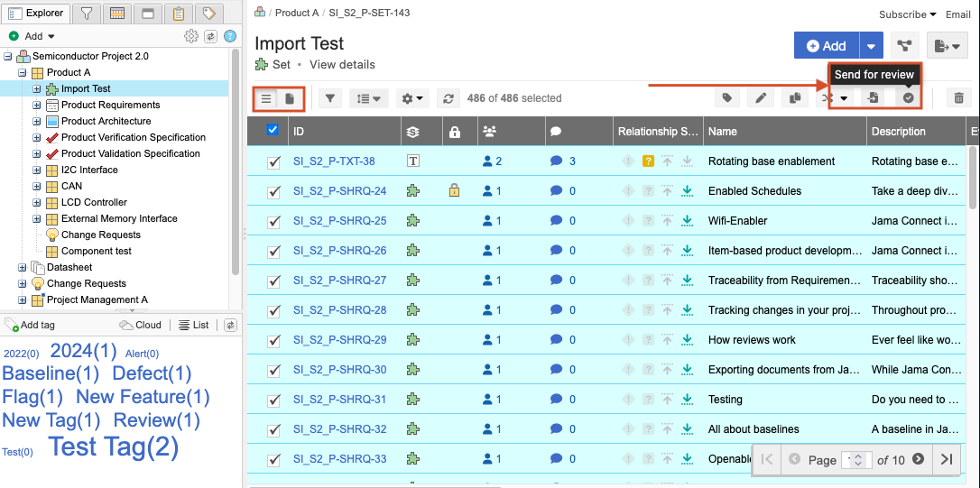
Task: Click the trash delete icon
Action: click(x=958, y=98)
